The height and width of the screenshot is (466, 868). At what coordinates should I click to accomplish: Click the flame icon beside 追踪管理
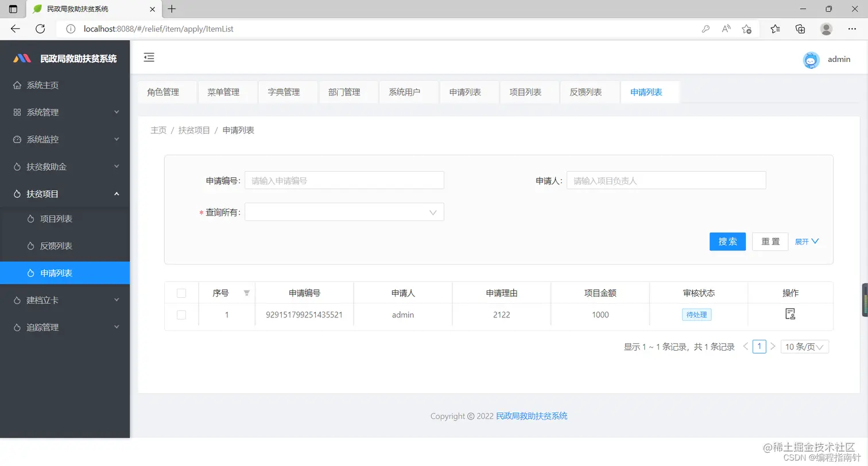[x=17, y=327]
